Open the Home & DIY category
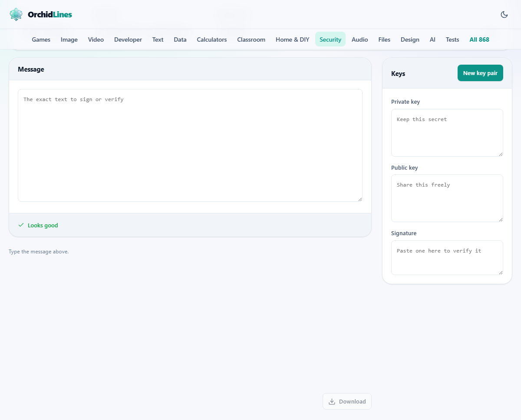Viewport: 521px width, 420px height. [293, 39]
